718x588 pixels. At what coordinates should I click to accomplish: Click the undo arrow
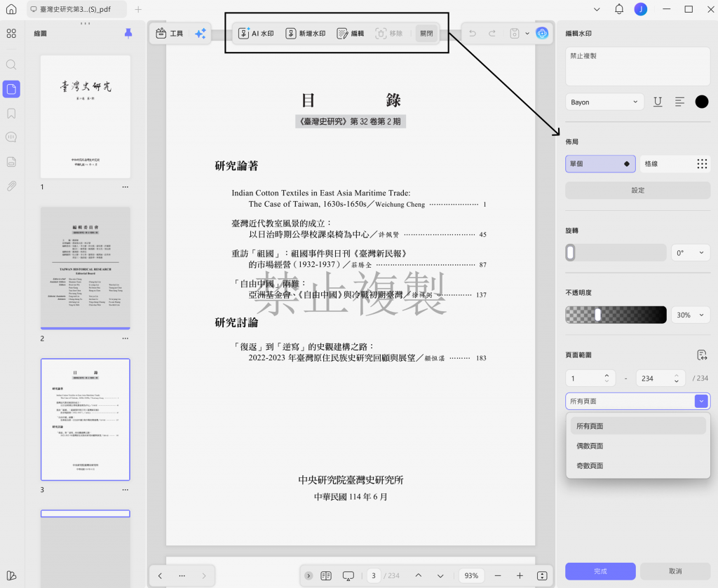click(473, 34)
